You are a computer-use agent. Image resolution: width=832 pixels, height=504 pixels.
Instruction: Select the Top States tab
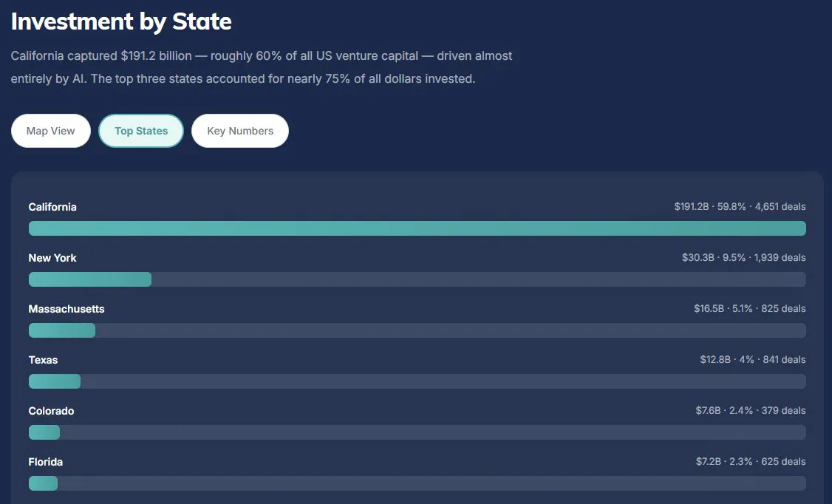141,131
